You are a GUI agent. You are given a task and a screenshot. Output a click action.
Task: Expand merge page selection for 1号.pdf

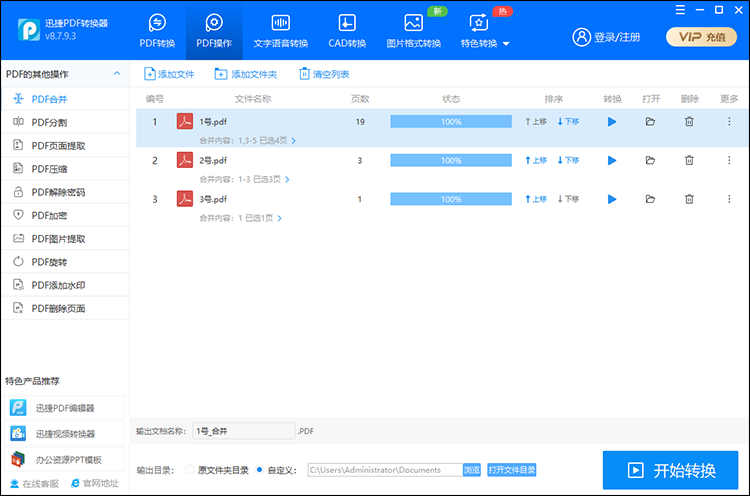(294, 141)
